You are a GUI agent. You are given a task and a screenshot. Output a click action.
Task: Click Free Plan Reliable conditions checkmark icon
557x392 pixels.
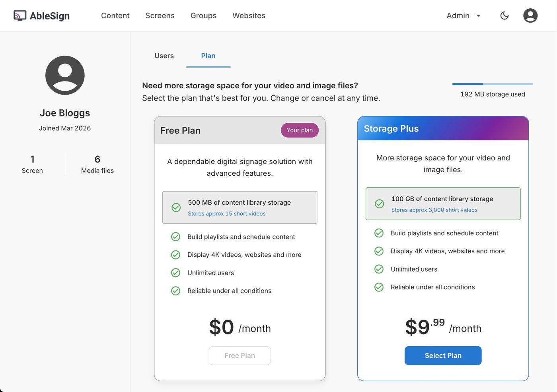[x=175, y=291]
